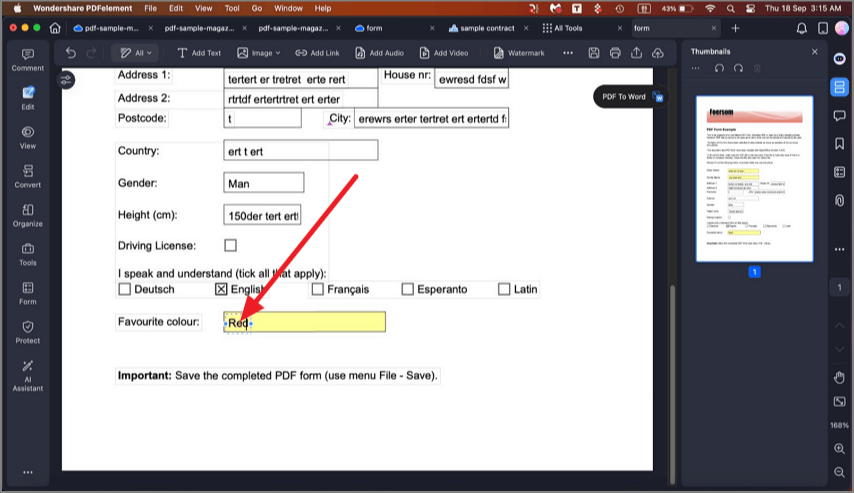Open the toolbar more options ellipsis
The width and height of the screenshot is (854, 493).
tap(568, 53)
